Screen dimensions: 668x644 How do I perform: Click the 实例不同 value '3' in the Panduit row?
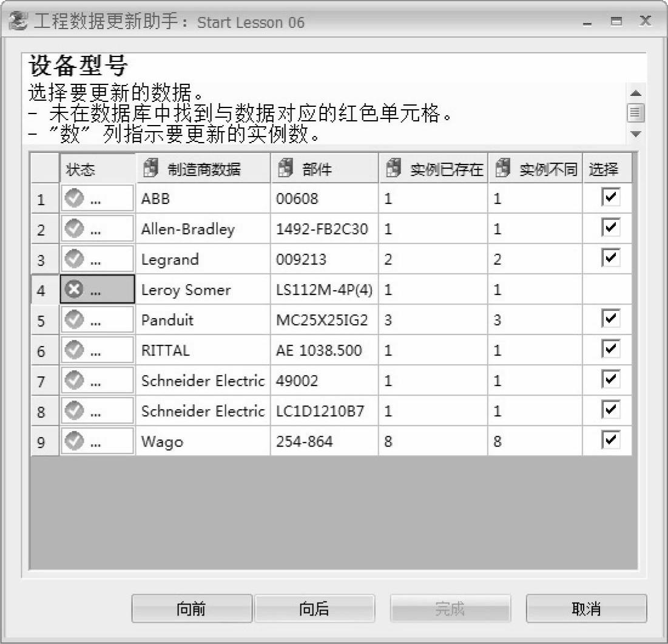pos(536,320)
